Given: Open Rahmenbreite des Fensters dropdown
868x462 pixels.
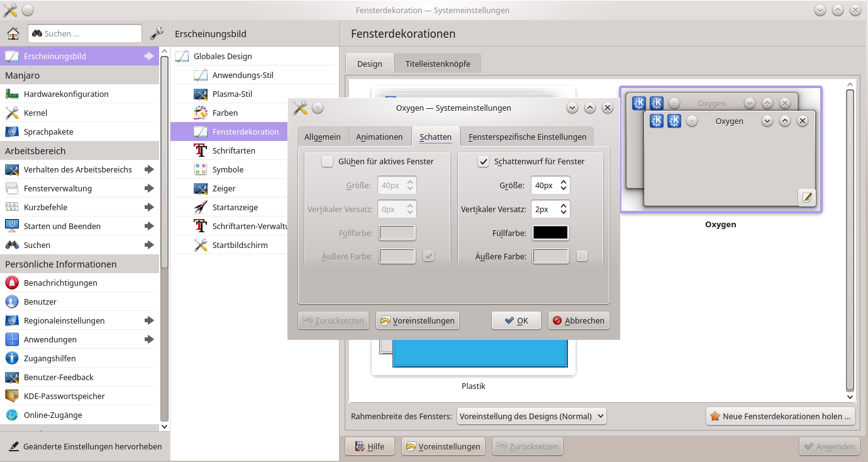Looking at the screenshot, I should [x=531, y=416].
